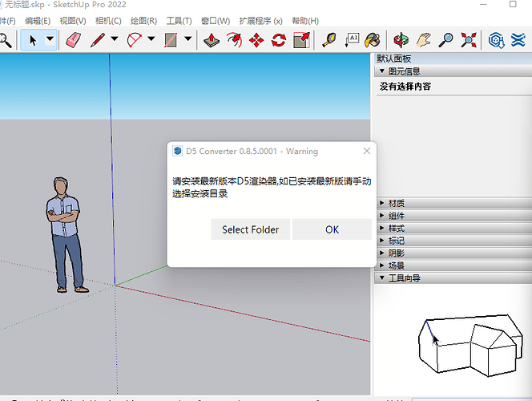
Task: Click the D5 Converter dialog icon
Action: pos(177,151)
